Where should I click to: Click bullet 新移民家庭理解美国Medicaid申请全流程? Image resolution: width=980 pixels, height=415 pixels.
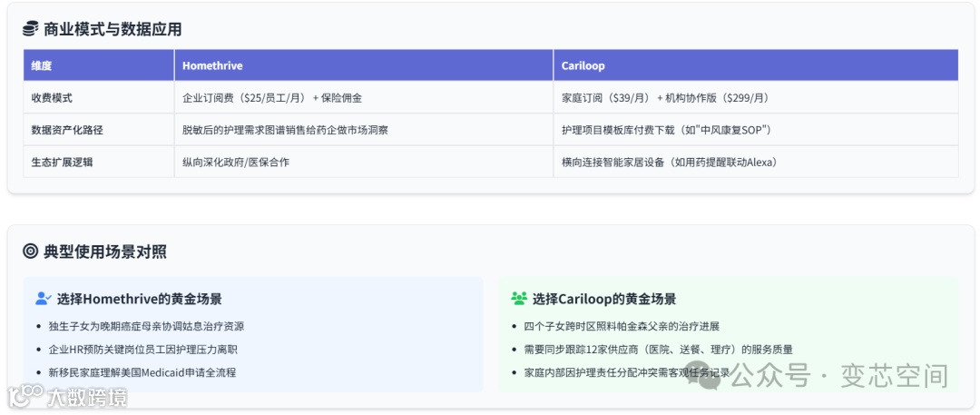(x=142, y=372)
